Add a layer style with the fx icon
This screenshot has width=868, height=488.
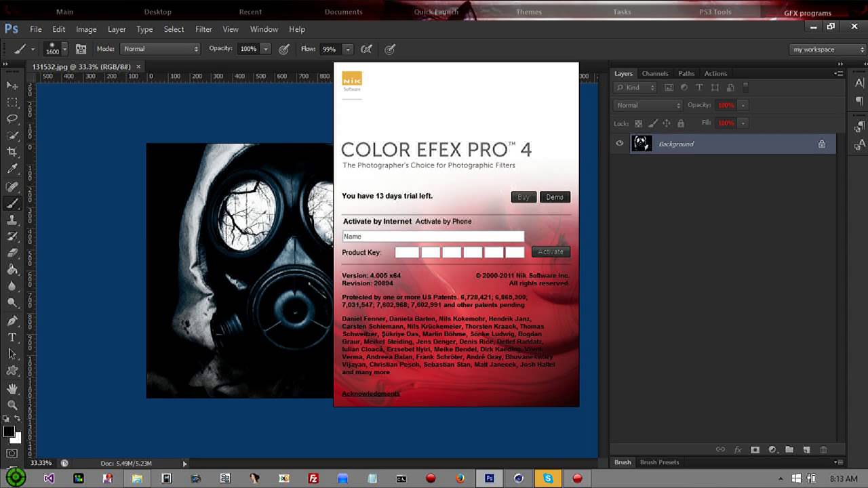click(737, 449)
